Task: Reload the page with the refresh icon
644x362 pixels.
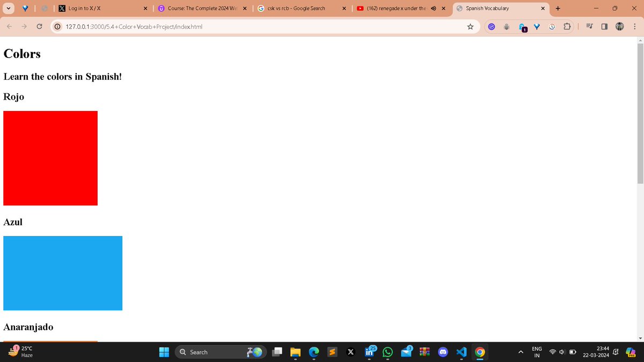Action: (x=39, y=26)
